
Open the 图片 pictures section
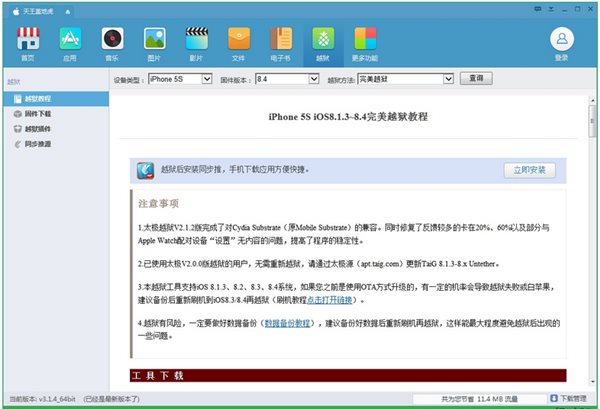click(x=154, y=42)
